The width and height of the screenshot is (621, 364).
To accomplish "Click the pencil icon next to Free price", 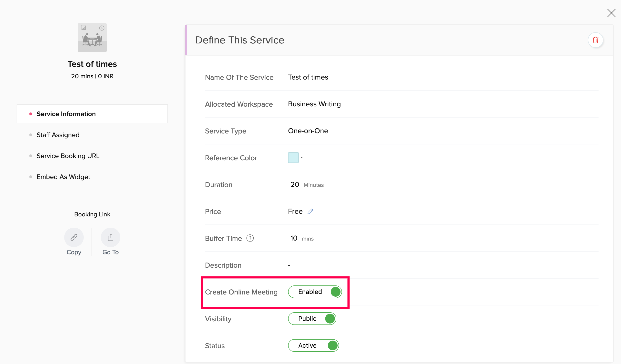I will (x=310, y=211).
